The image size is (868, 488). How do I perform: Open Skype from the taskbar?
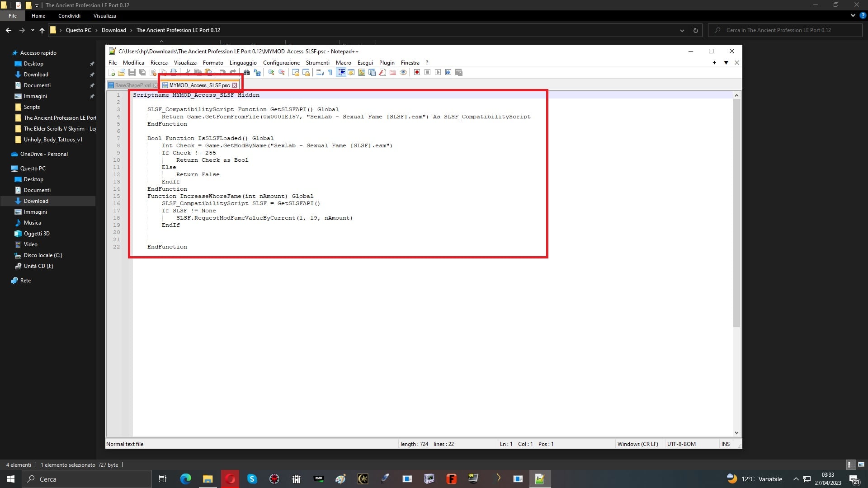[x=252, y=479]
